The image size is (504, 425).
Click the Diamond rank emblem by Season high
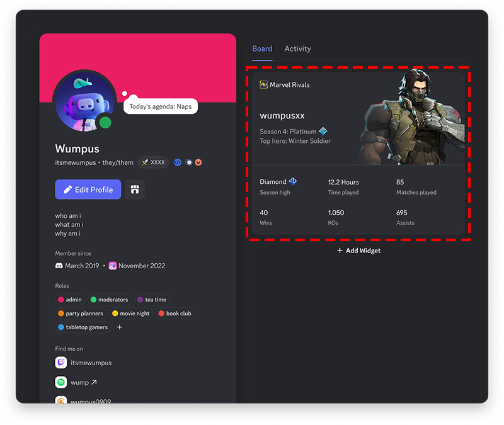pos(292,181)
